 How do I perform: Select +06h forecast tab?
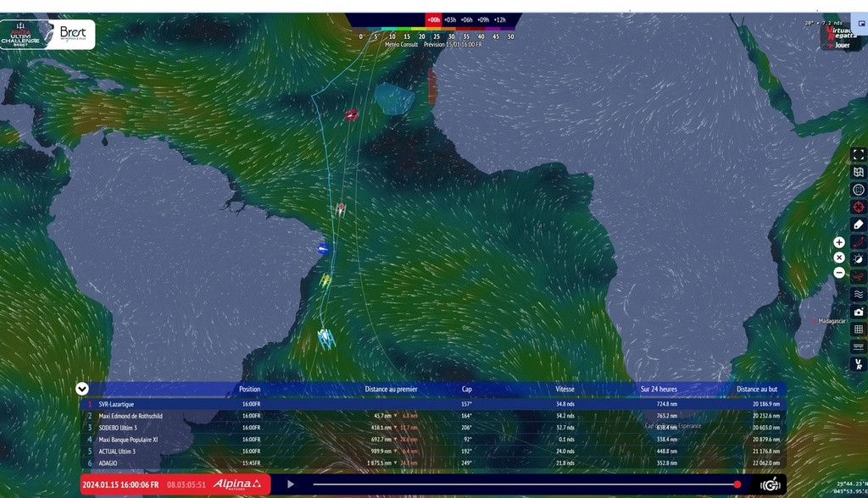(467, 20)
